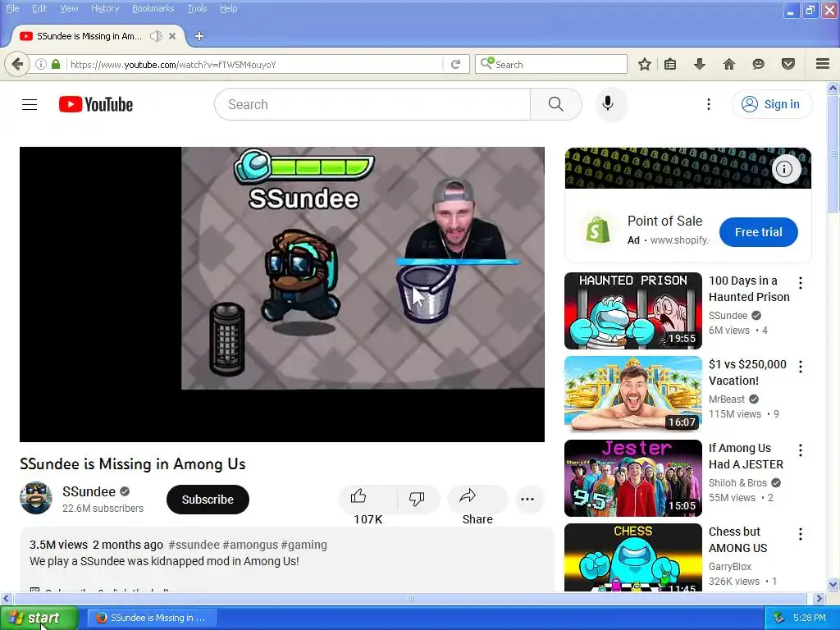This screenshot has height=630, width=840.
Task: Reload the page with the refresh icon
Action: (x=456, y=64)
